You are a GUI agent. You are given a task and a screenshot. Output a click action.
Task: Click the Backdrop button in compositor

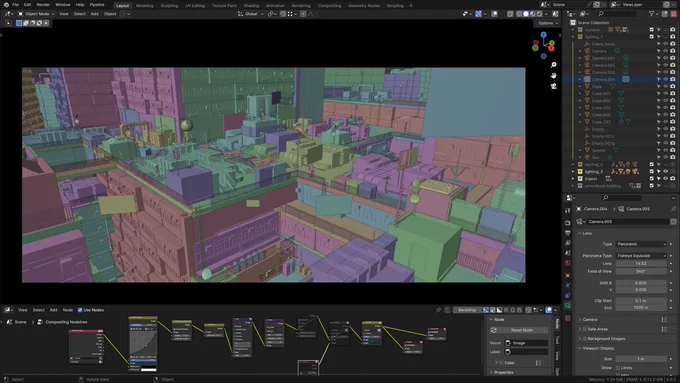(x=467, y=310)
